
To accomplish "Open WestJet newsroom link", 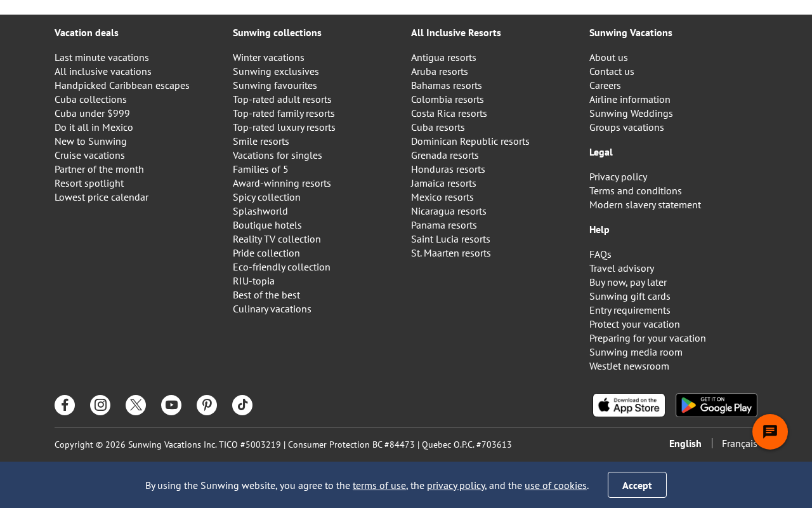I will coord(629,366).
